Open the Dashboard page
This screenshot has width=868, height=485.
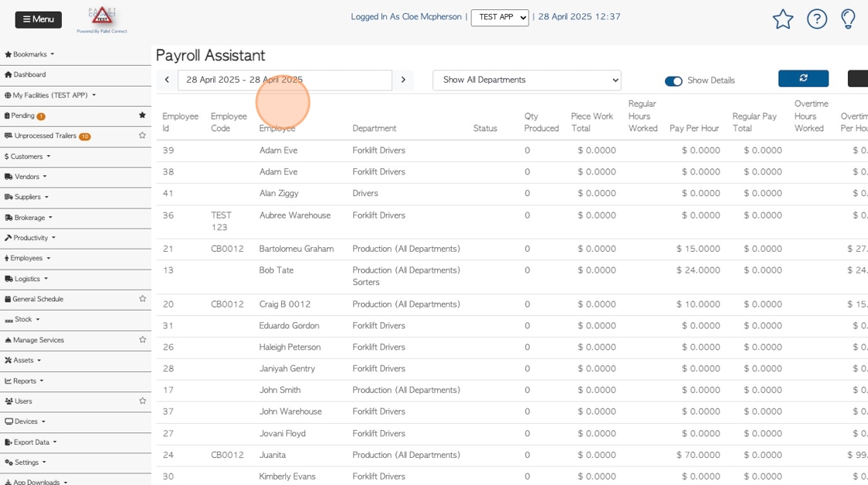pos(26,74)
